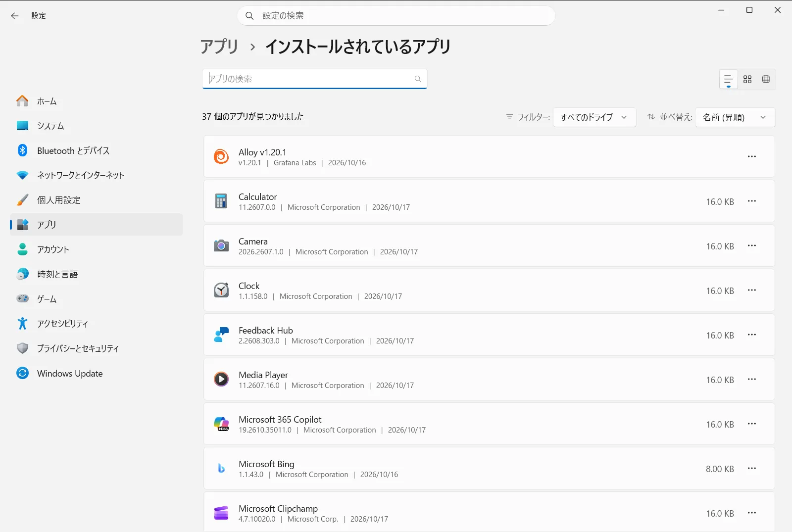792x532 pixels.
Task: Open ネットワークとインターネット section
Action: (97, 175)
